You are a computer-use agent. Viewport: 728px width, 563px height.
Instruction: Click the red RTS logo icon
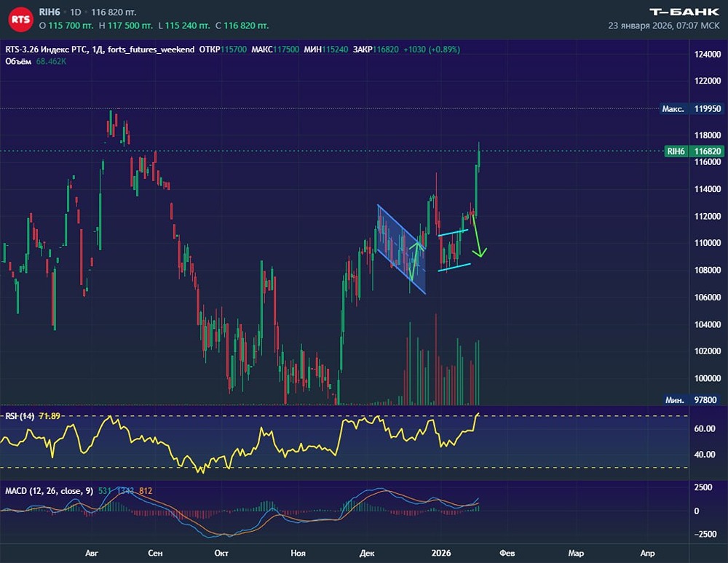pyautogui.click(x=20, y=19)
